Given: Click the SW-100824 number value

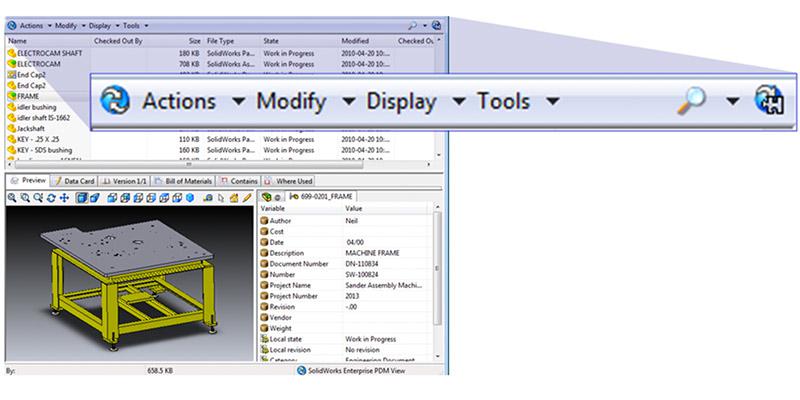Looking at the screenshot, I should point(363,274).
